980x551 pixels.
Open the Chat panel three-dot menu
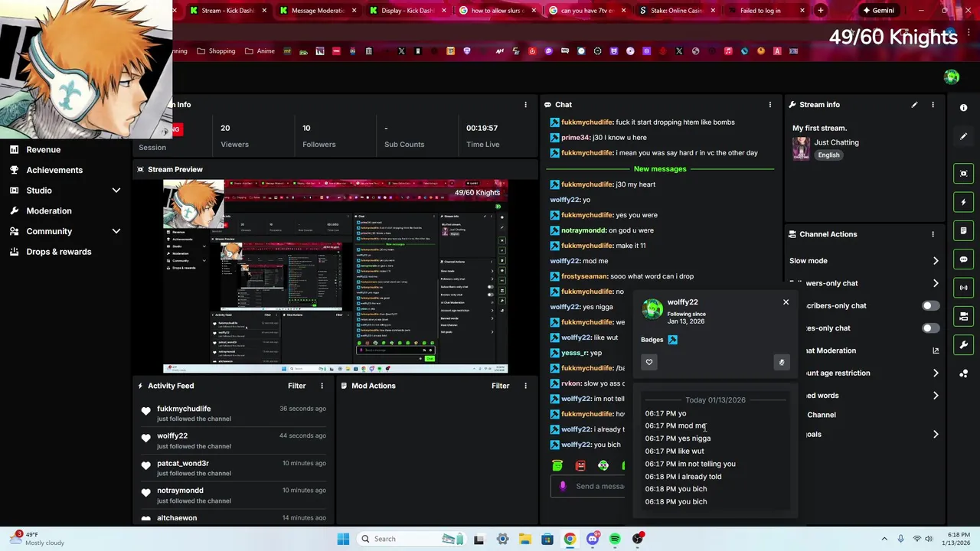(x=770, y=105)
